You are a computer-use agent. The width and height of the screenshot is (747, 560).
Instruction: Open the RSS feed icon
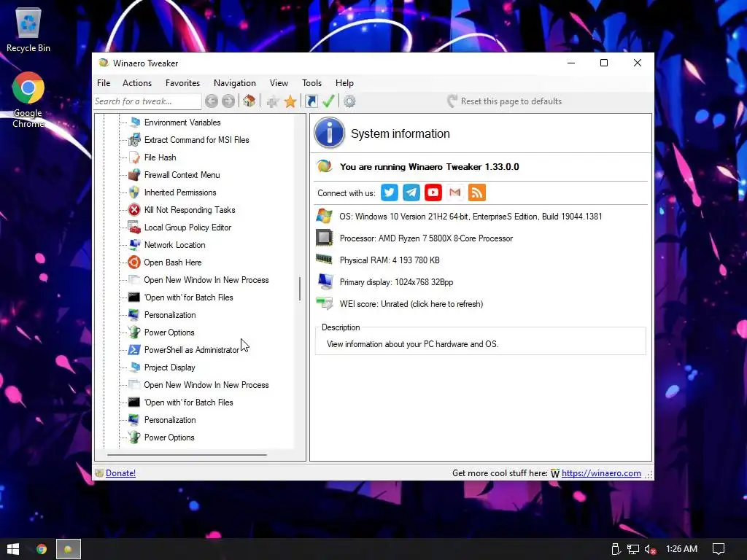pos(477,192)
